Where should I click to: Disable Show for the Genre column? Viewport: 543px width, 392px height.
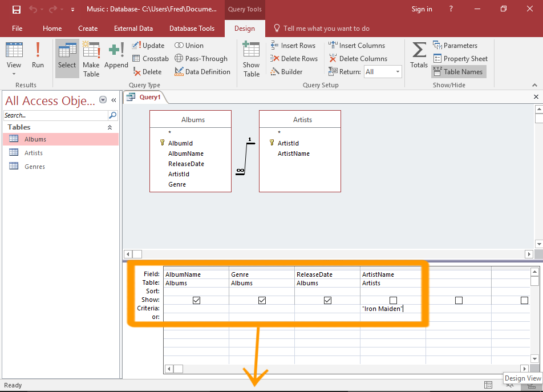(x=262, y=300)
